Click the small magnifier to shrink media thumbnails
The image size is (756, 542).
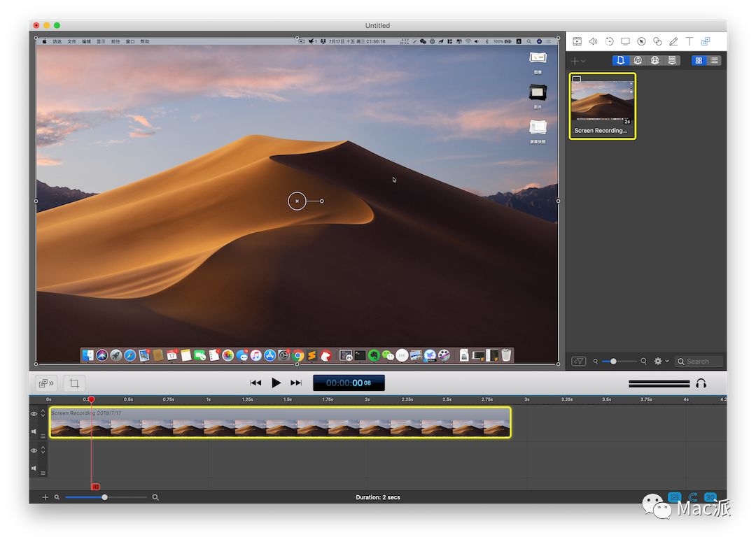[596, 362]
